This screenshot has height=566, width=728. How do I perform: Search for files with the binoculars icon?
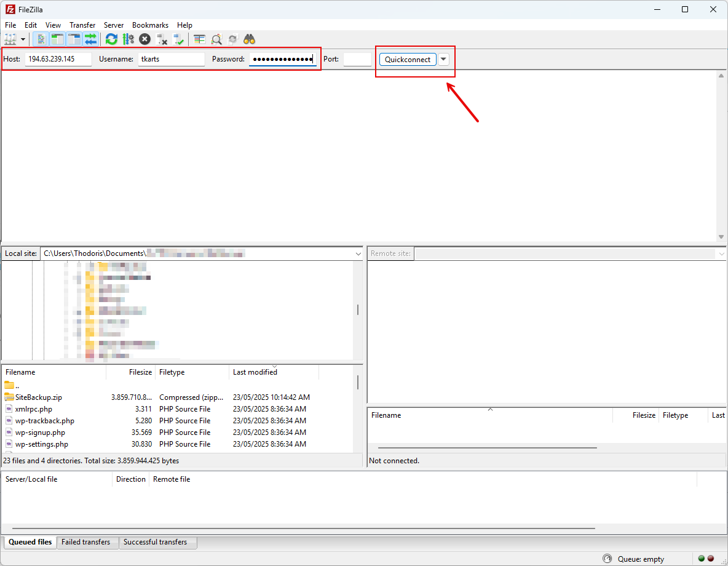pyautogui.click(x=249, y=39)
